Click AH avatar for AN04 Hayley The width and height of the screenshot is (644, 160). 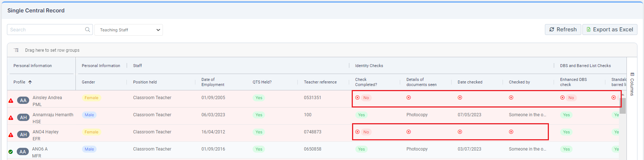click(x=23, y=134)
